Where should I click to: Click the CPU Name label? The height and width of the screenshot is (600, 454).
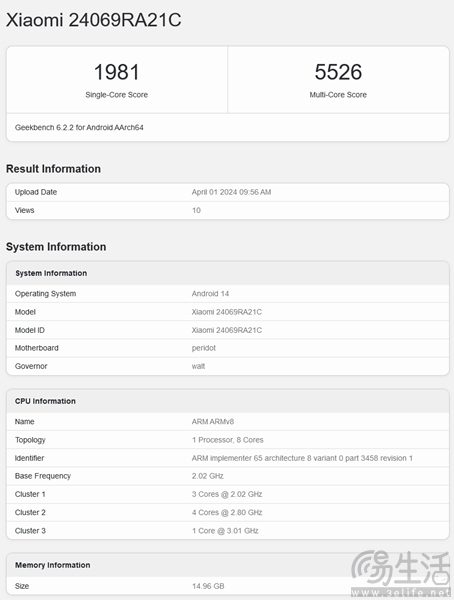(24, 421)
